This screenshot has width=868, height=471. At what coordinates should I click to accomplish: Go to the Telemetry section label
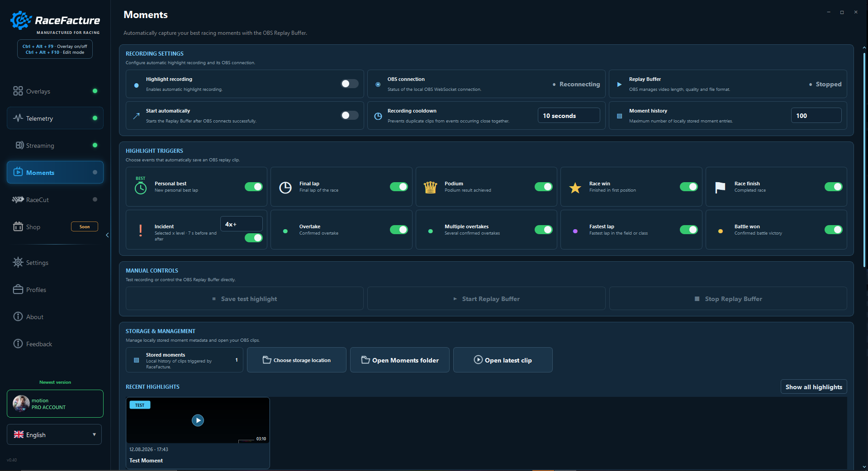[x=39, y=118]
